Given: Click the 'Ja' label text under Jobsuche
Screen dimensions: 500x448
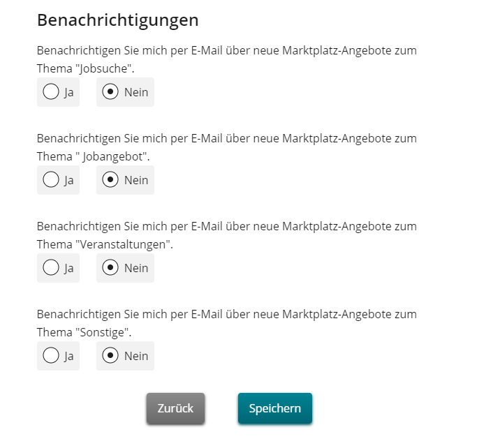Looking at the screenshot, I should click(69, 92).
